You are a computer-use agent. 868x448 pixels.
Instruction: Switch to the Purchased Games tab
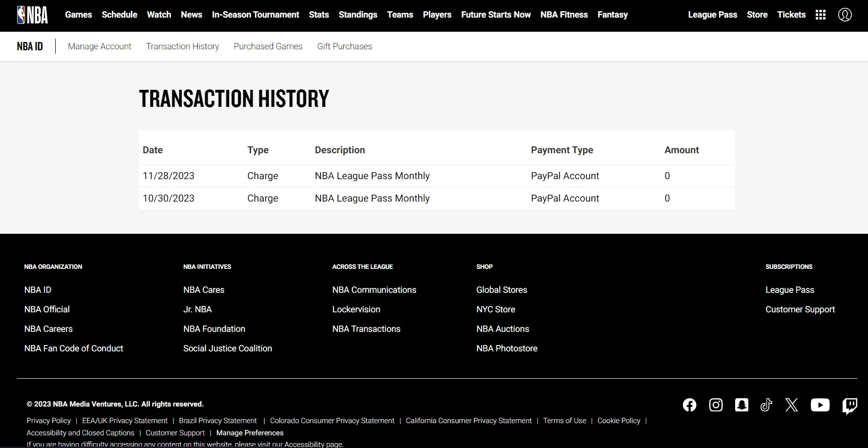tap(268, 46)
